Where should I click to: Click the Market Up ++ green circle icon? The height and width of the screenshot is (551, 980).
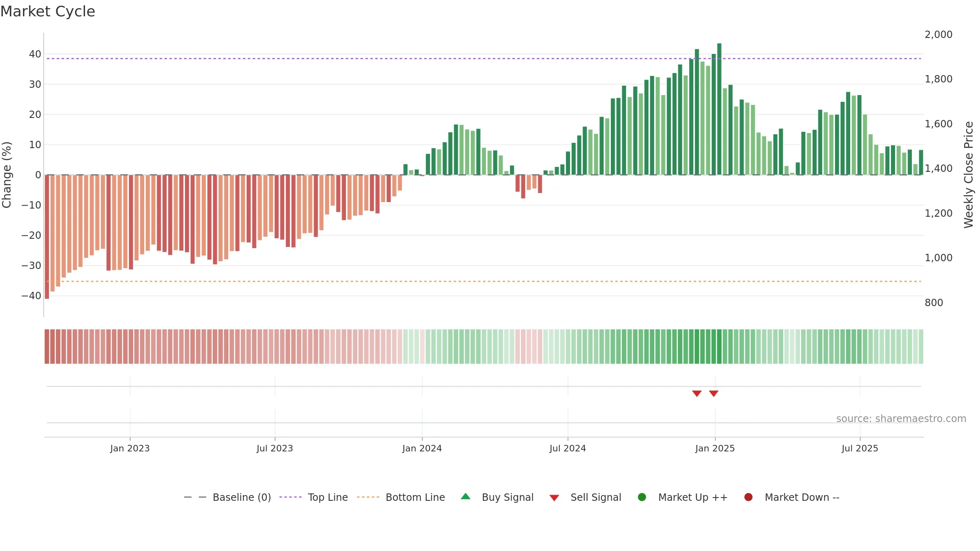pos(642,497)
